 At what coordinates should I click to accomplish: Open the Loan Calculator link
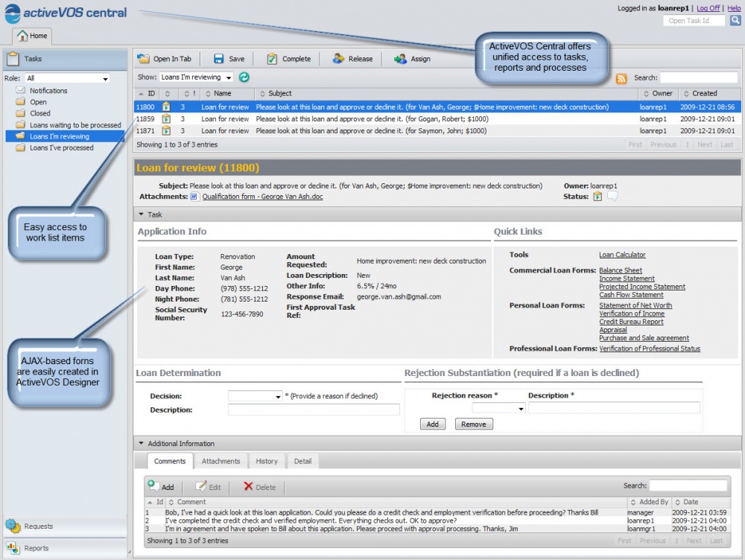click(x=622, y=255)
